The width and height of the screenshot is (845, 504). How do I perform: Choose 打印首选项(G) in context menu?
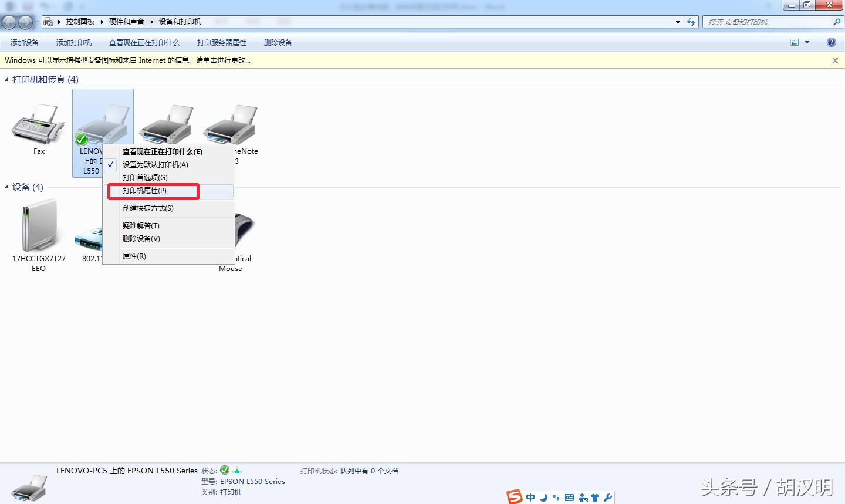145,177
